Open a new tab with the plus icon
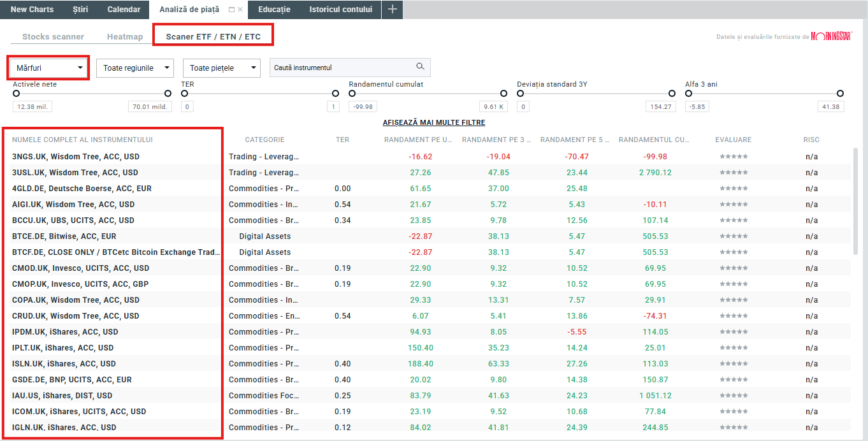 click(x=393, y=10)
